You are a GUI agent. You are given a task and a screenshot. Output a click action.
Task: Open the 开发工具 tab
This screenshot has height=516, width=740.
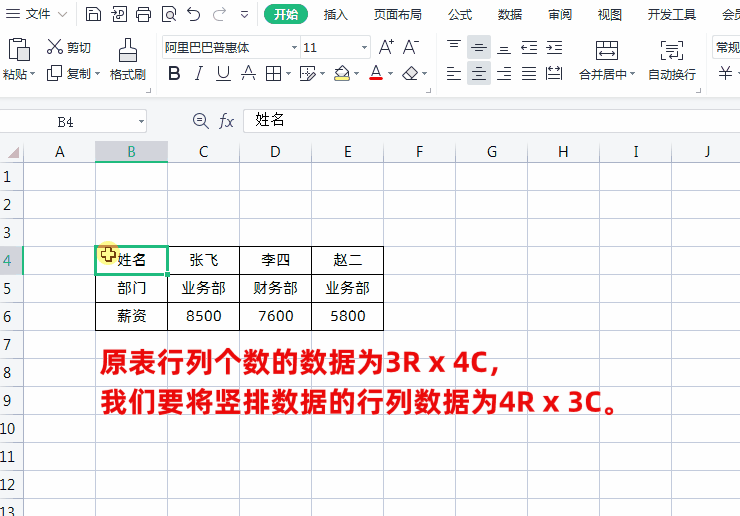pos(672,15)
